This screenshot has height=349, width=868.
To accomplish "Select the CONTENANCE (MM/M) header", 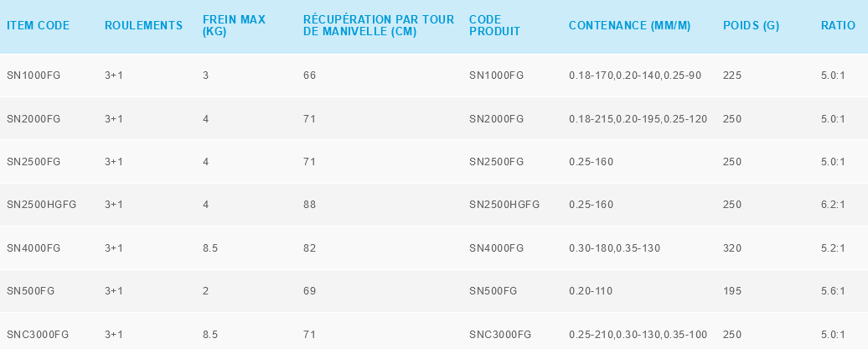I will coord(629,26).
